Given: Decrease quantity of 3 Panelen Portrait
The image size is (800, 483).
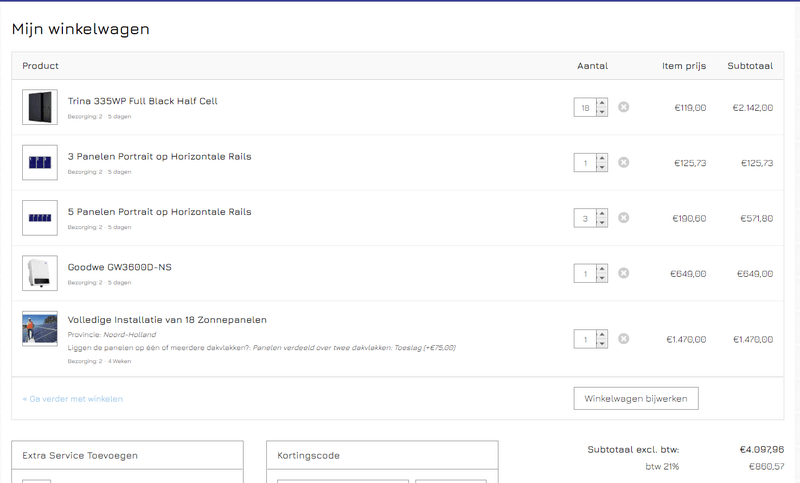Looking at the screenshot, I should (602, 167).
